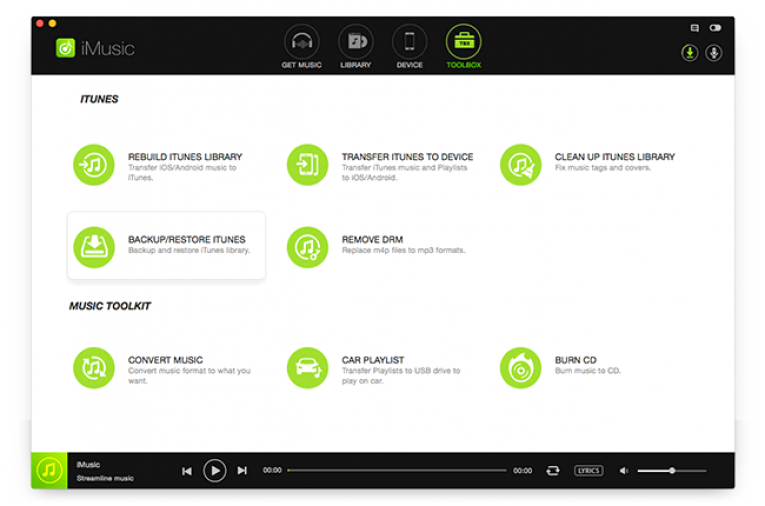Click the Transfer iTunes to Device icon

(307, 165)
